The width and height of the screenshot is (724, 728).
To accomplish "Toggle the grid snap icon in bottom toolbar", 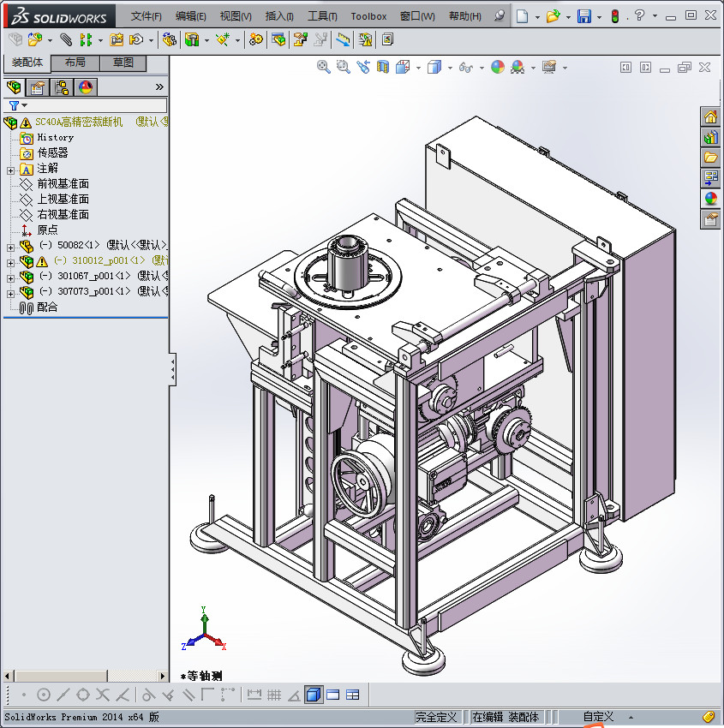I will coord(274,695).
